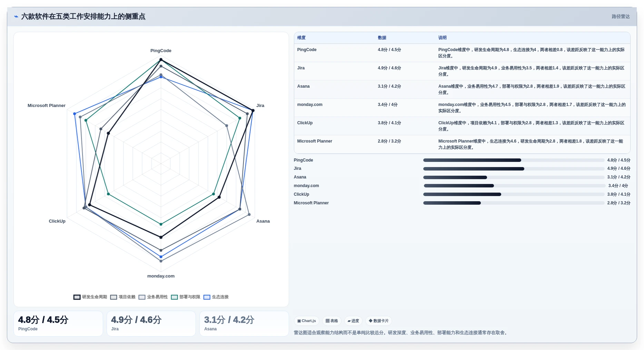Open the Asana 3.1分 / 4.2分 data card
Viewport: 644px width, 350px height.
point(244,323)
